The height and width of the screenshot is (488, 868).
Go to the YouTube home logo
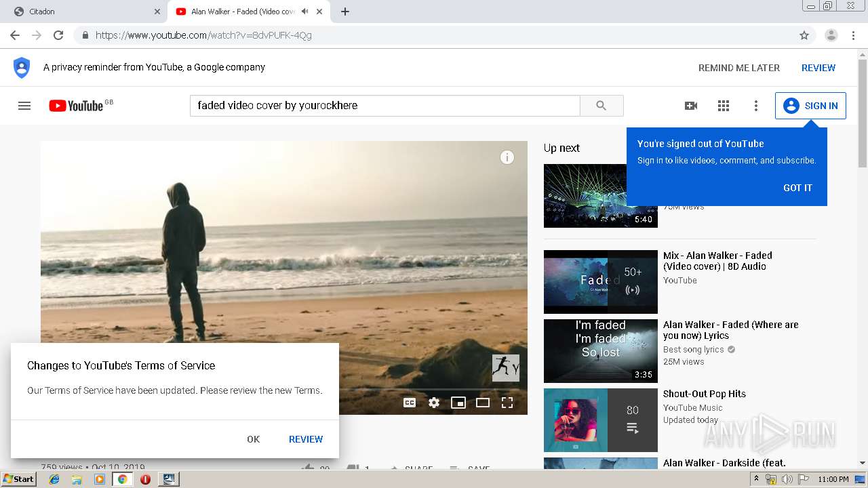(x=76, y=106)
